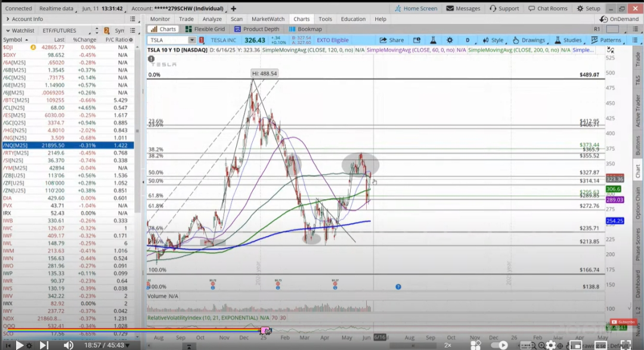Click the flask Edit Studies icon beside Share
The height and width of the screenshot is (350, 644).
pyautogui.click(x=433, y=40)
